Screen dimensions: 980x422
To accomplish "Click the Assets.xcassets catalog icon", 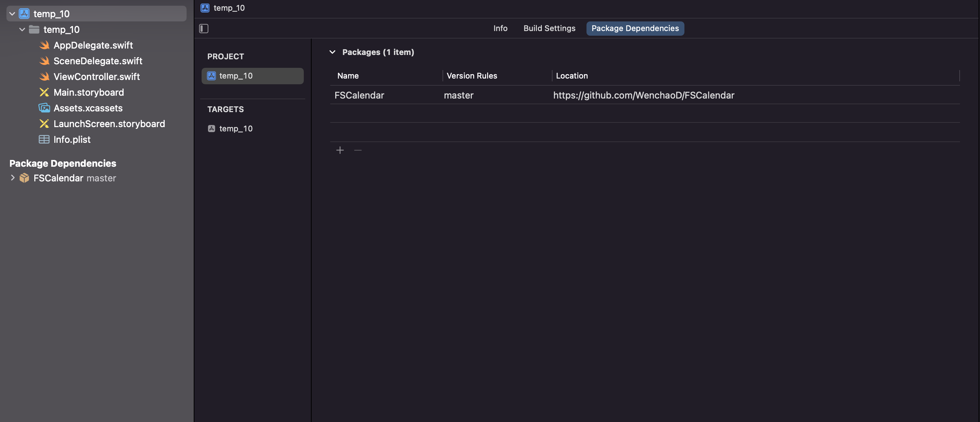I will pos(44,108).
